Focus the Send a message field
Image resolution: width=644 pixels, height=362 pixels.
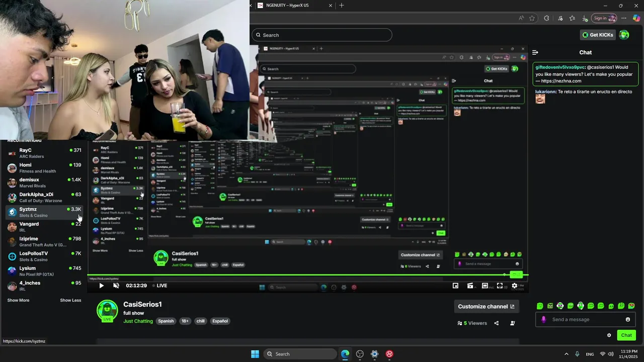(586, 319)
